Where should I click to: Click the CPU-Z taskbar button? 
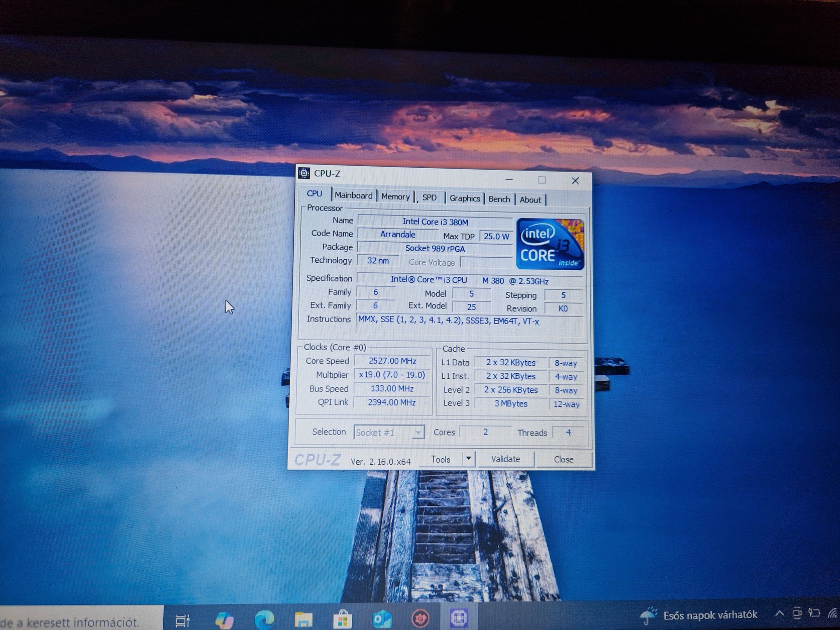point(459,617)
